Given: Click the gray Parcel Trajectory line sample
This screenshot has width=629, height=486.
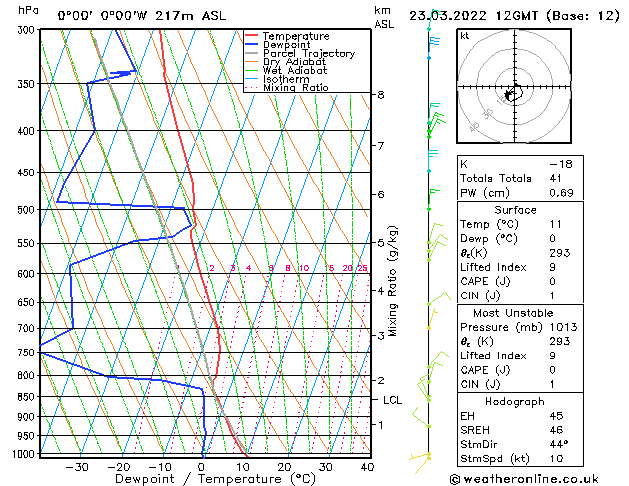Looking at the screenshot, I should 252,53.
